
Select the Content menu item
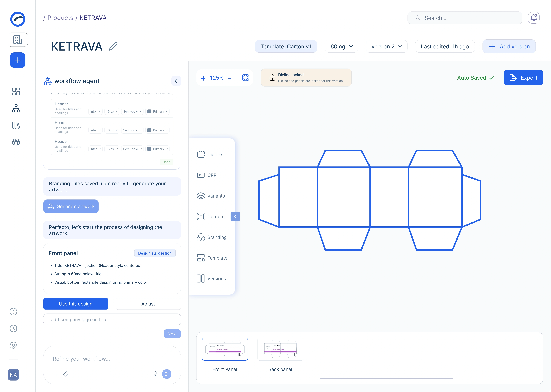tap(211, 216)
